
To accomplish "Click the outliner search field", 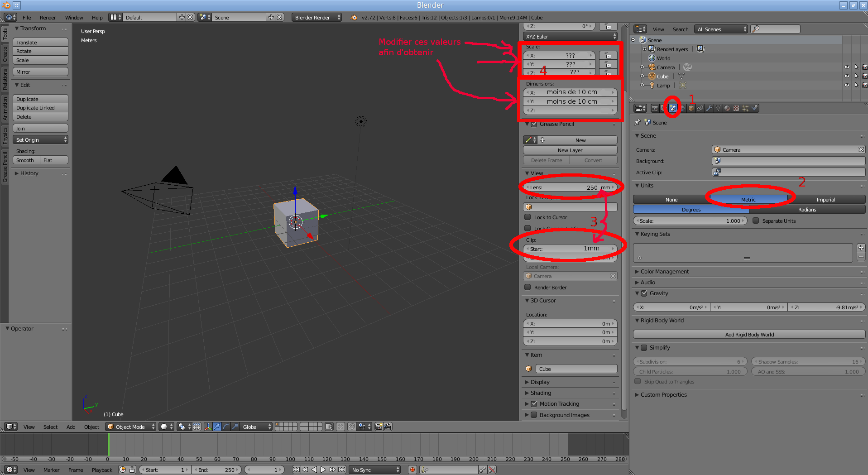I will coord(775,29).
